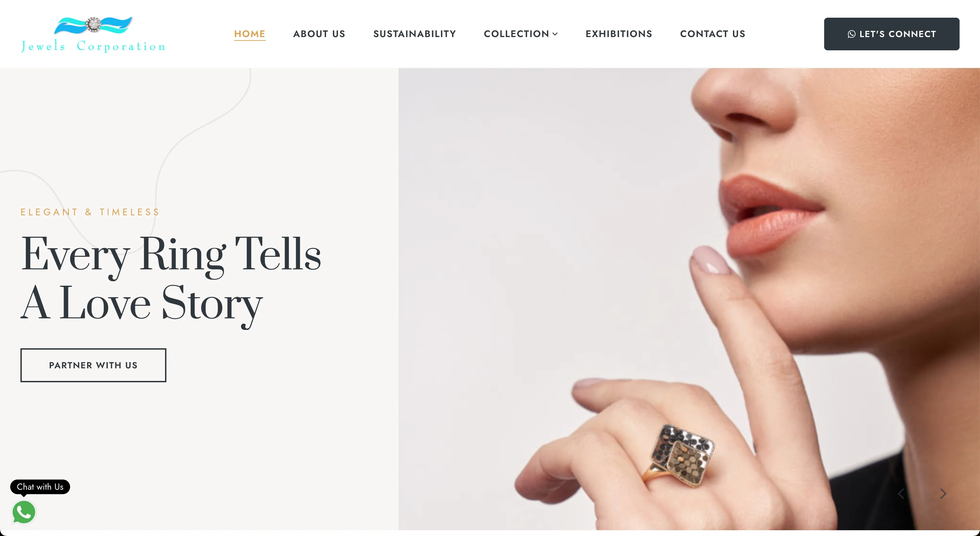This screenshot has width=980, height=536.
Task: Visit the Exhibitions page
Action: pyautogui.click(x=619, y=34)
